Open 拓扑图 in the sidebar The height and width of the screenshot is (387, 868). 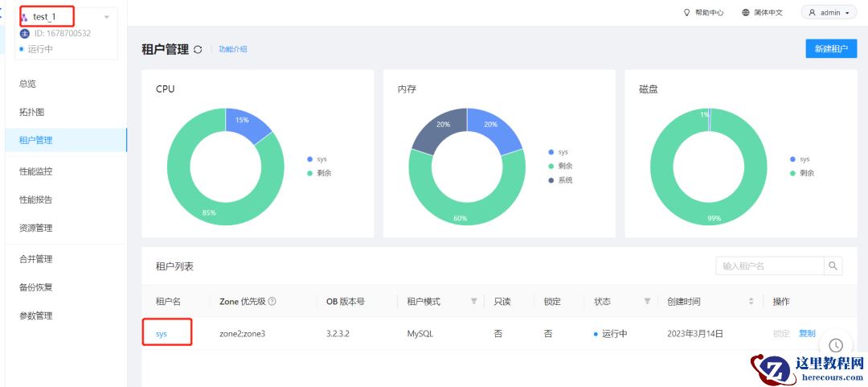31,112
